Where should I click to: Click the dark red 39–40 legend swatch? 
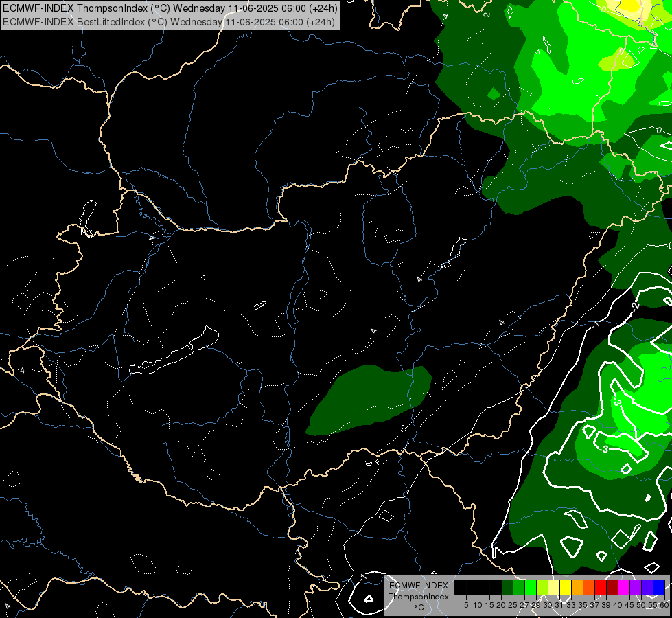(612, 587)
